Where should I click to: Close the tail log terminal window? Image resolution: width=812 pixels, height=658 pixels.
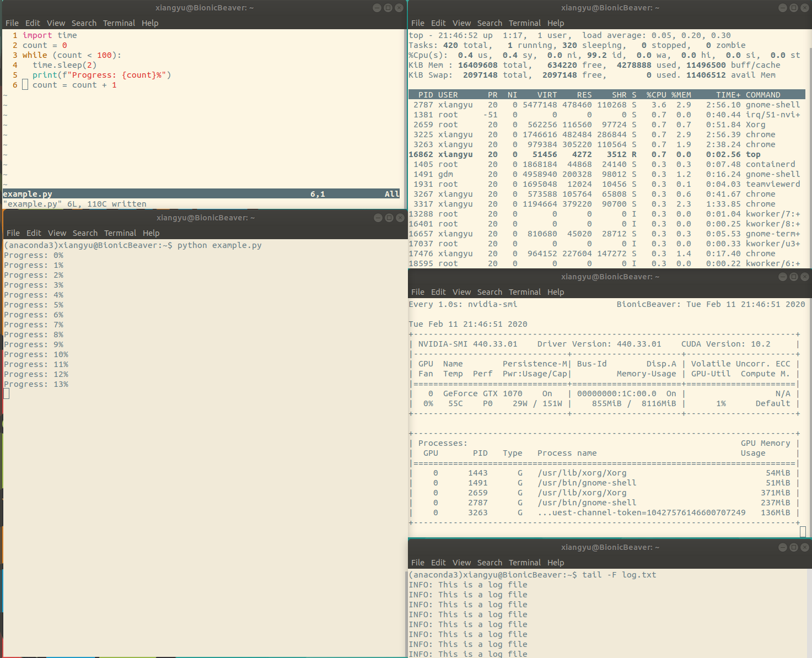pyautogui.click(x=805, y=547)
